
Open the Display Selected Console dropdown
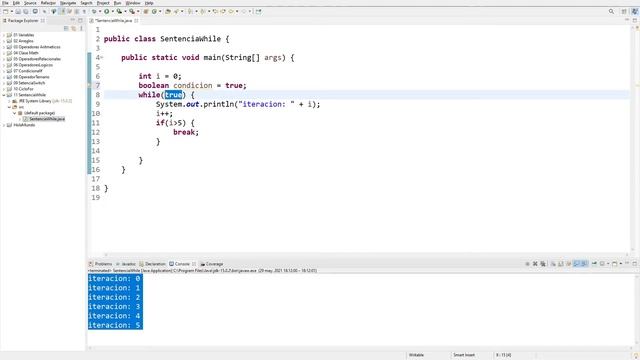coord(608,264)
